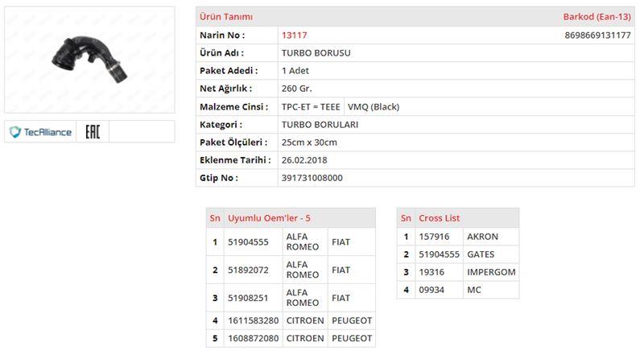The image size is (644, 355).
Task: Click the IMPERGOM brand cell
Action: click(491, 272)
